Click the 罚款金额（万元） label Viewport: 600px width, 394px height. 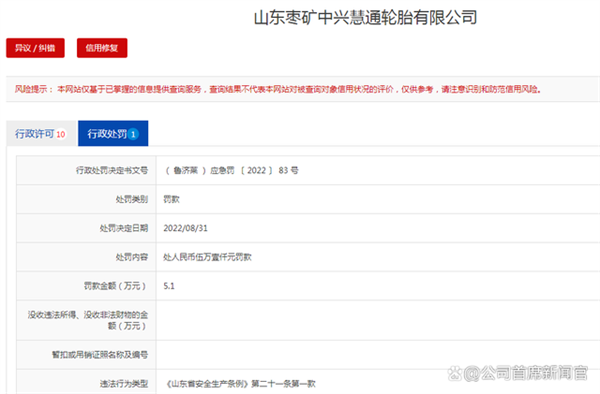click(116, 286)
